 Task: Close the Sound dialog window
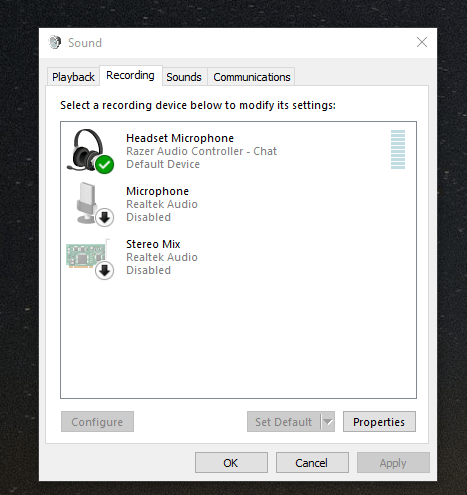click(x=422, y=42)
